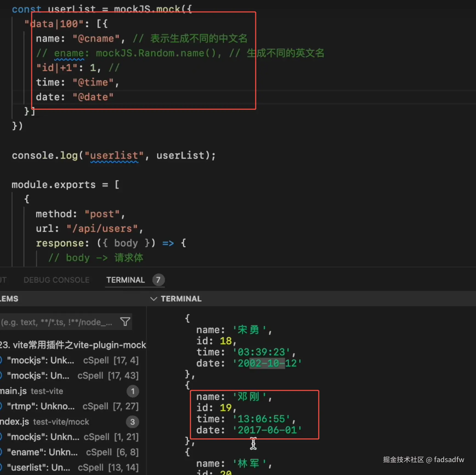Select the TERMINAL panel tab
Screen dimensions: 476x475
[126, 280]
